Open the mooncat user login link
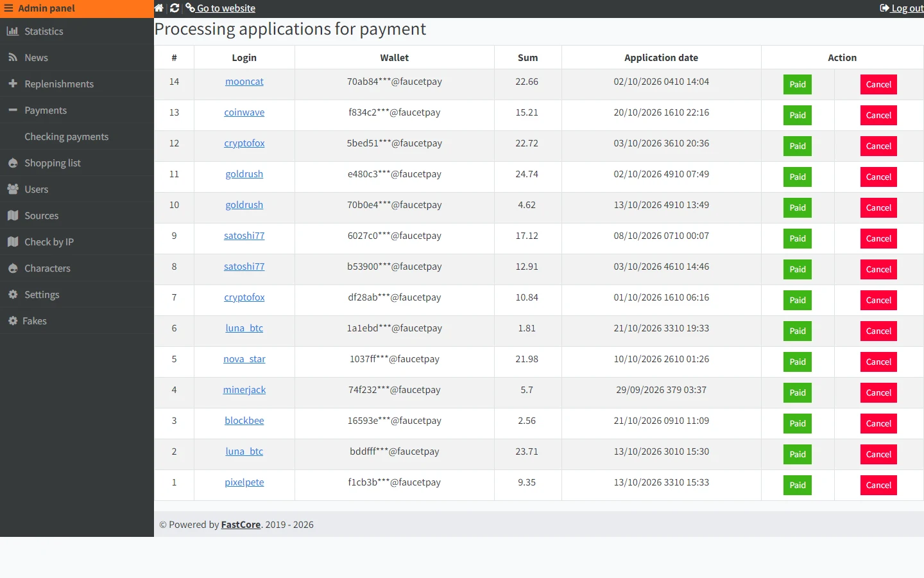Image resolution: width=924 pixels, height=578 pixels. click(x=244, y=82)
